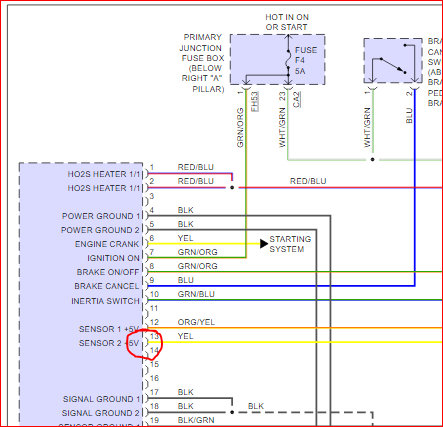Click the 'BLK' wire label at pin 4
Screen dimensions: 443x427
point(185,210)
